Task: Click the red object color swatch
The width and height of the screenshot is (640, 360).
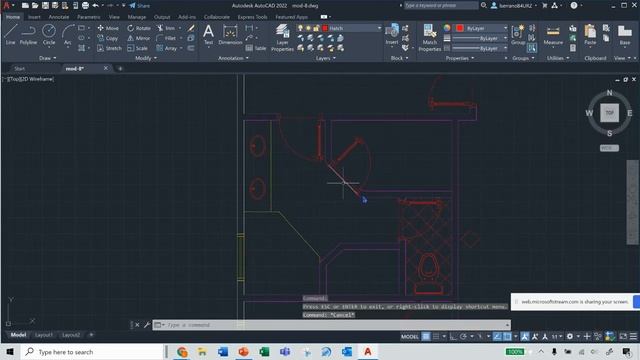Action: click(x=460, y=28)
